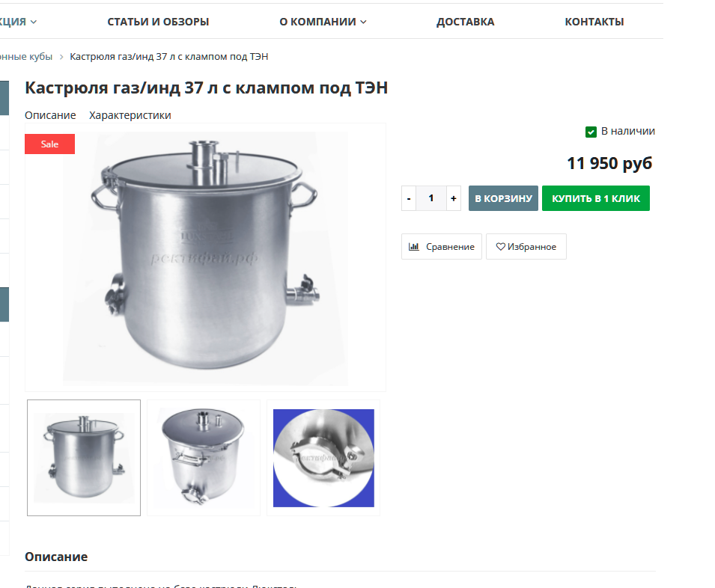Open the СТАТЬИ И ОБЗОРЫ menu item
The width and height of the screenshot is (715, 588).
coord(158,22)
